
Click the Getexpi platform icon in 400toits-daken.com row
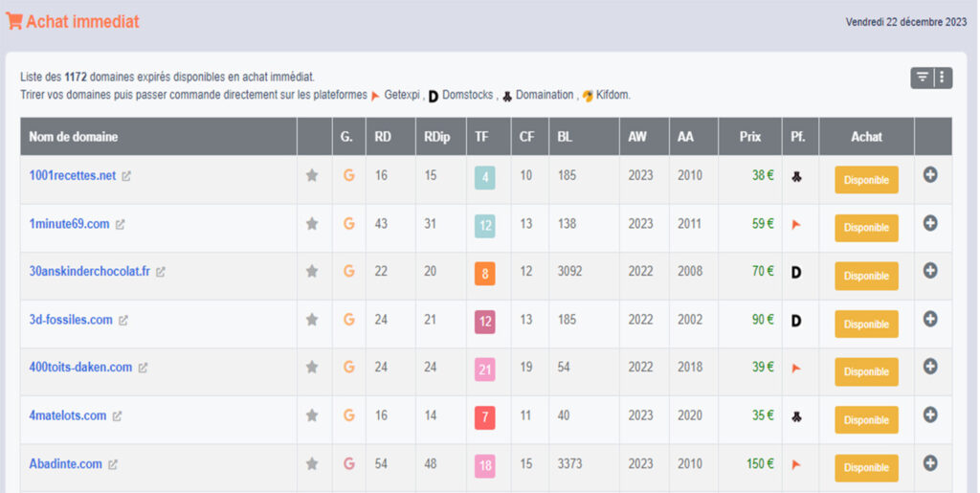[x=795, y=368]
